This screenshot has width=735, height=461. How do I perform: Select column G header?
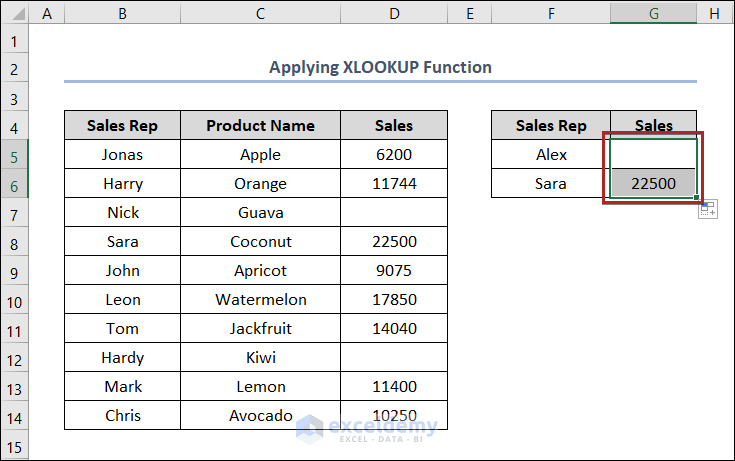tap(653, 13)
